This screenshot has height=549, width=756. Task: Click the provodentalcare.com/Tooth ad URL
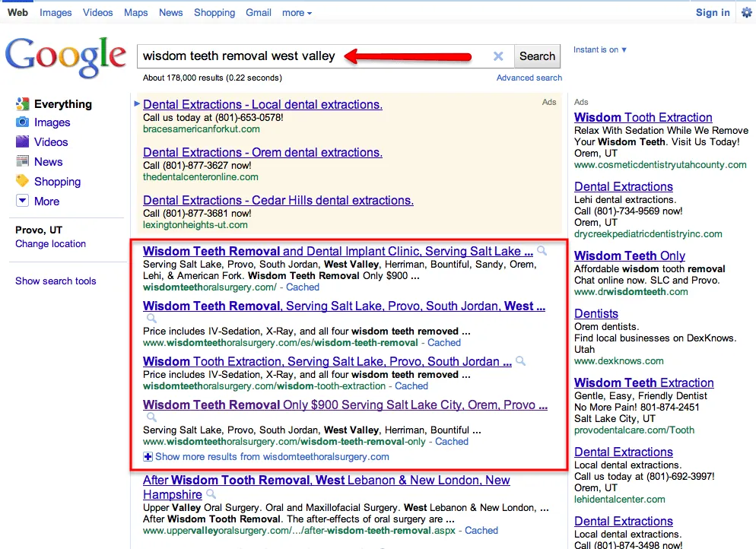coord(634,430)
